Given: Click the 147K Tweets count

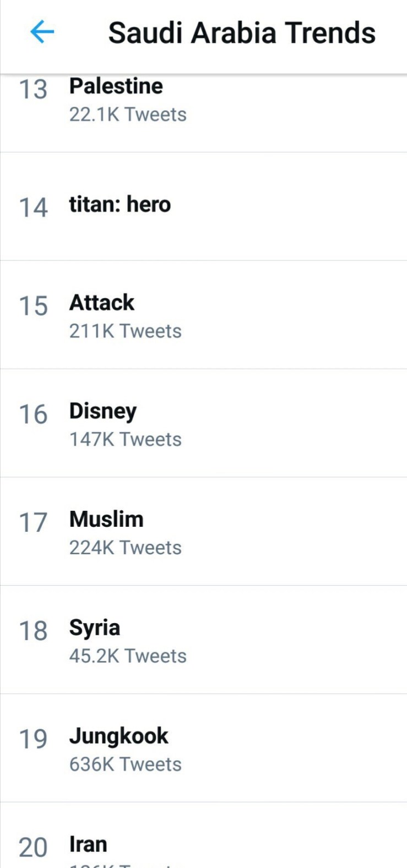Looking at the screenshot, I should coord(126,440).
